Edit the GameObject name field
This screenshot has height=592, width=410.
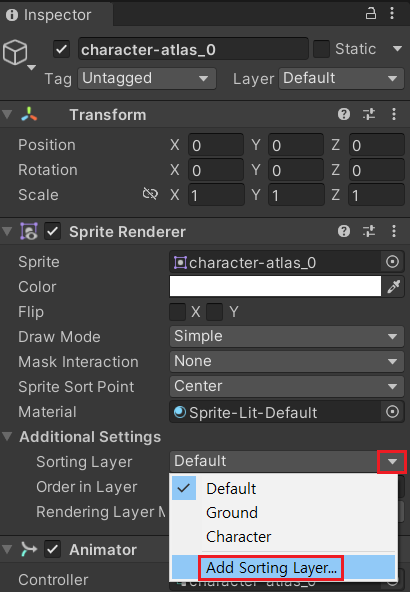pos(193,49)
